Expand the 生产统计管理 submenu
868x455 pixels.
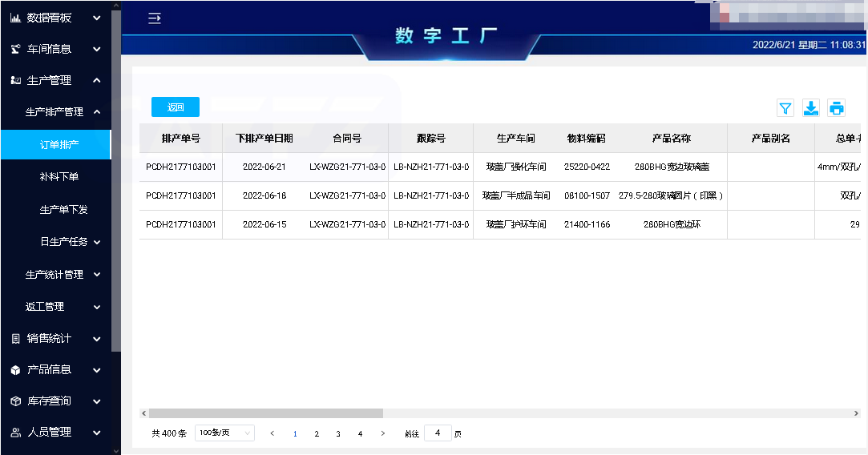tap(97, 275)
